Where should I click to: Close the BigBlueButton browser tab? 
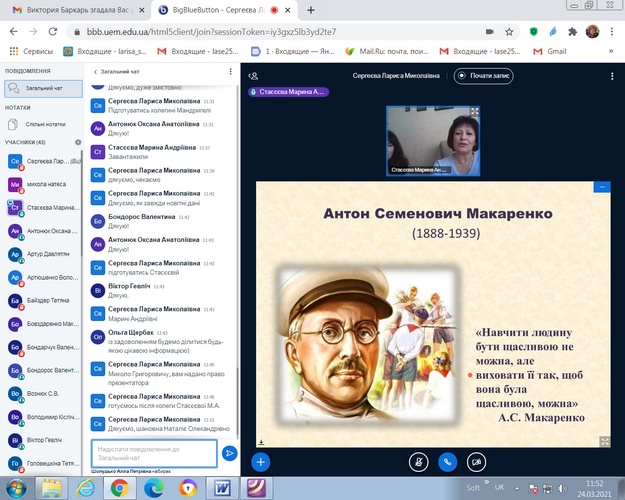[287, 10]
